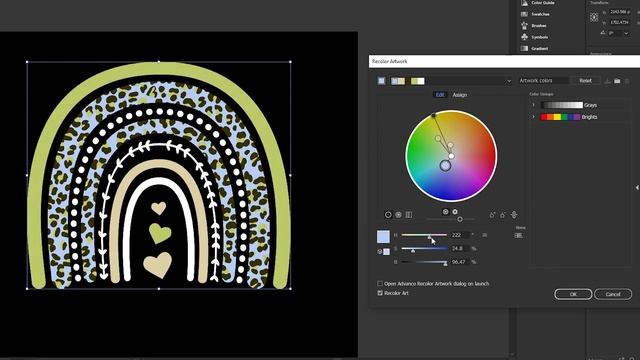This screenshot has width=640, height=360.
Task: Open the limit to swatch library icon
Action: click(x=518, y=236)
